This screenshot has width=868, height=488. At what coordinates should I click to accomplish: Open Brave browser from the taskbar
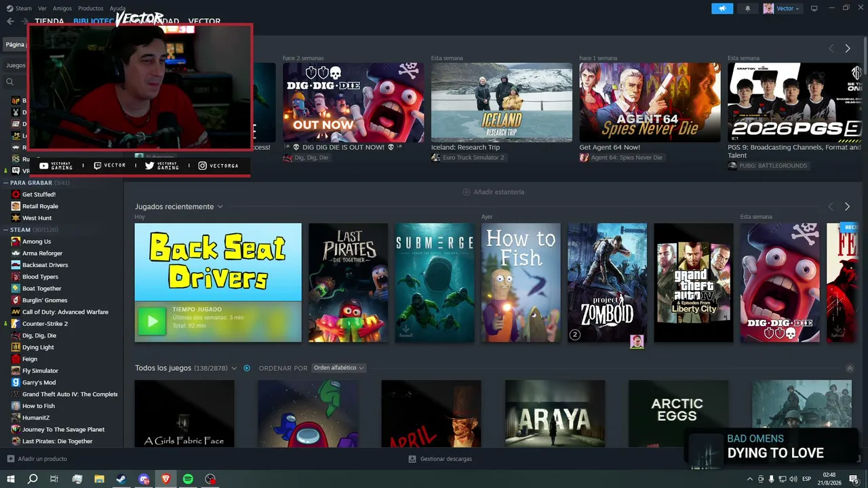pyautogui.click(x=166, y=479)
